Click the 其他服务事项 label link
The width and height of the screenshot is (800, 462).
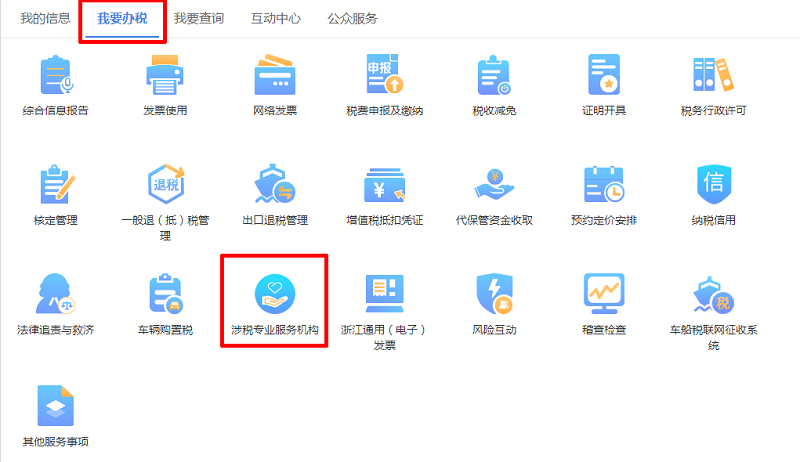(55, 440)
